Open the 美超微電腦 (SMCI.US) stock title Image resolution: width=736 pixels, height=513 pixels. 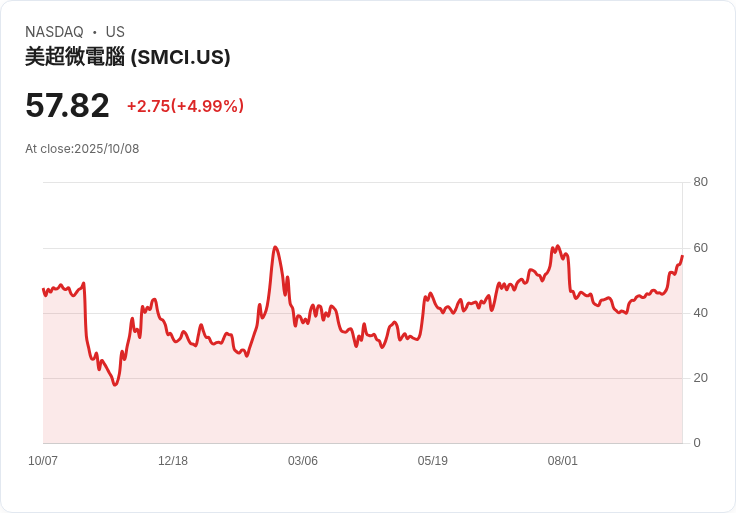pos(128,57)
